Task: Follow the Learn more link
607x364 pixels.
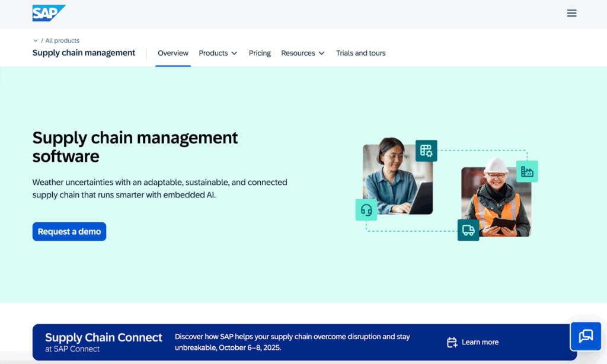Action: [480, 342]
